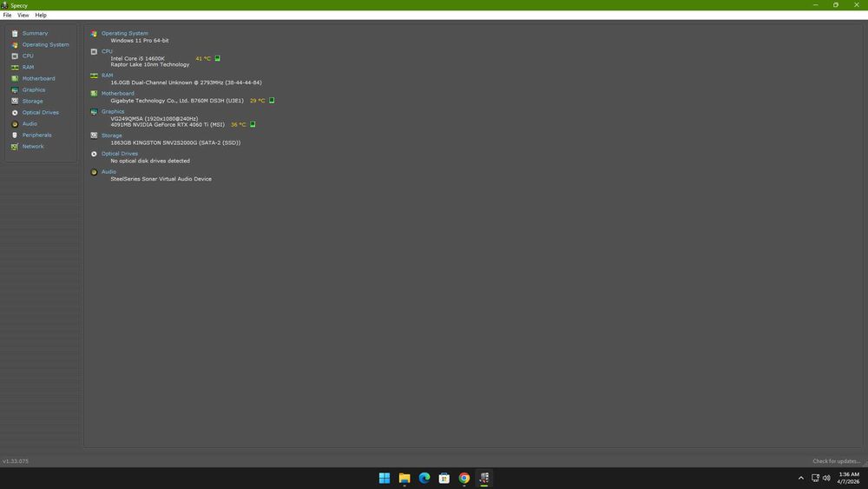Image resolution: width=868 pixels, height=489 pixels.
Task: Click the Operating System heading link in summary
Action: pyautogui.click(x=124, y=33)
